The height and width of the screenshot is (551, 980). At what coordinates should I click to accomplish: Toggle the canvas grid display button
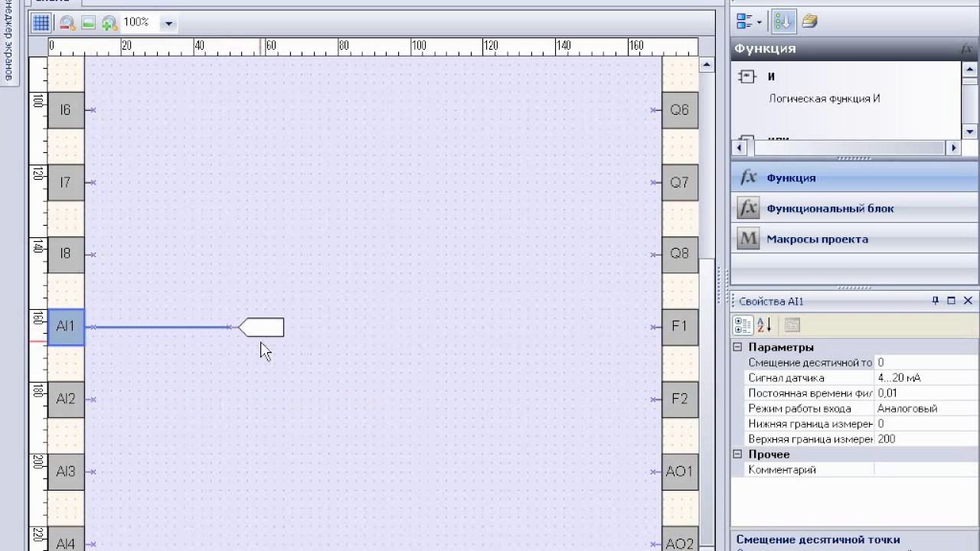[41, 23]
